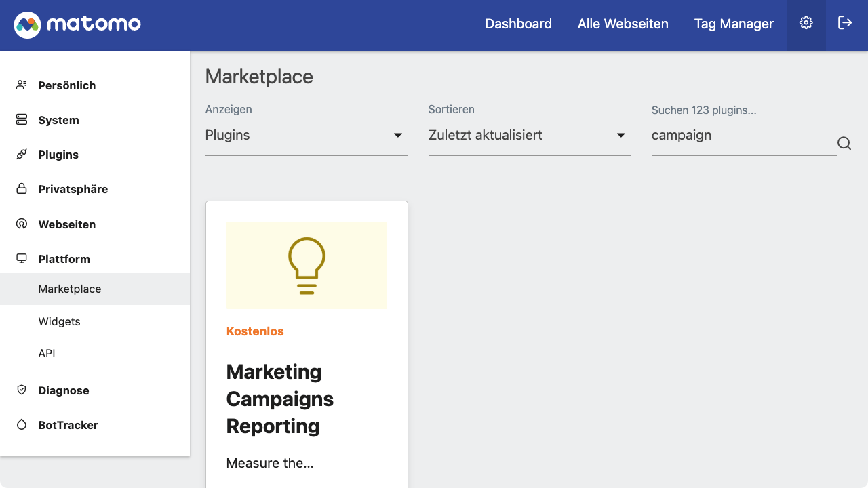
Task: Open Tag Manager in top navigation
Action: pyautogui.click(x=734, y=24)
